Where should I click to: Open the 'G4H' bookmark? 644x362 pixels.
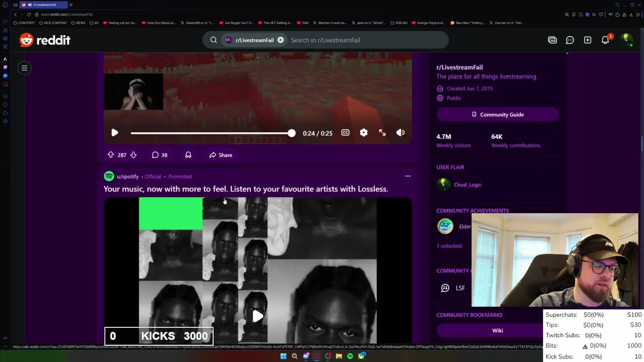pyautogui.click(x=303, y=23)
